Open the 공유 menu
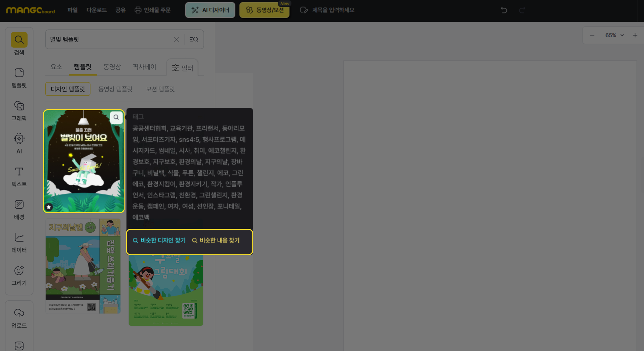This screenshot has width=644, height=351. point(120,10)
